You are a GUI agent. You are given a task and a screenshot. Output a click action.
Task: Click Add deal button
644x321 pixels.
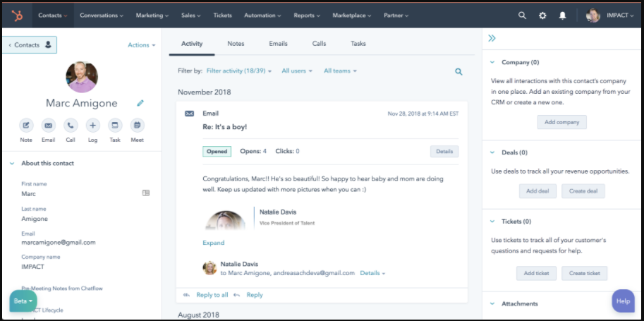click(537, 191)
